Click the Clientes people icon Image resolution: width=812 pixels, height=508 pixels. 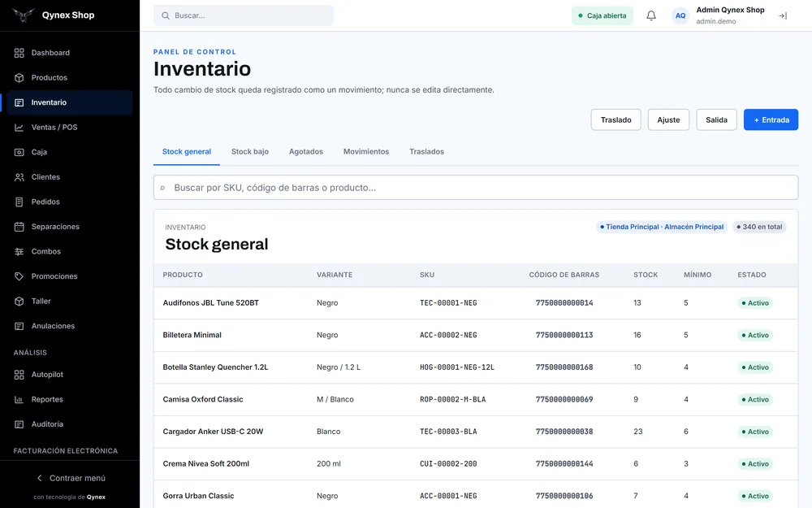pos(19,177)
